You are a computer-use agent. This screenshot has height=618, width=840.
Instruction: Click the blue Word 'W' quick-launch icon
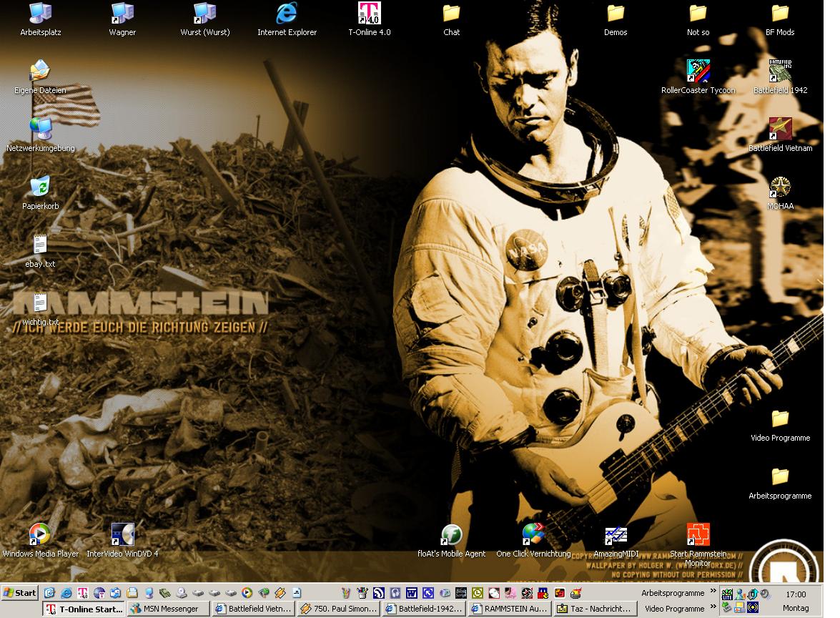(412, 593)
